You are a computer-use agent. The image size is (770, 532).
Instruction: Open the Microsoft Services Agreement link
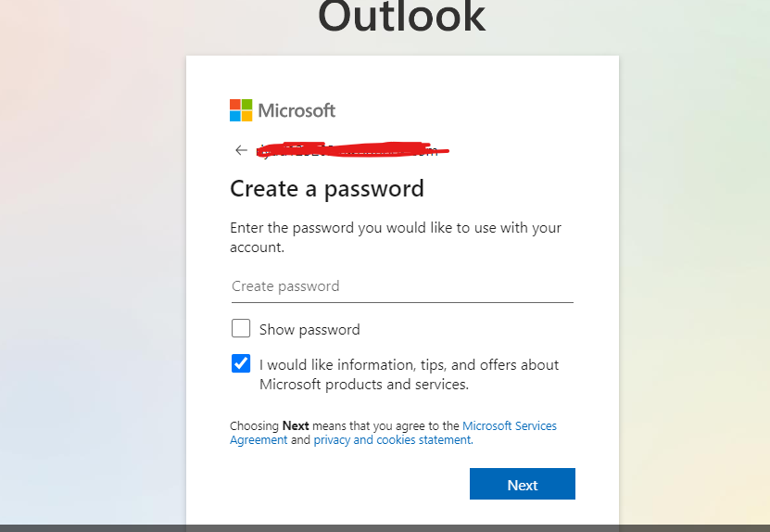510,426
